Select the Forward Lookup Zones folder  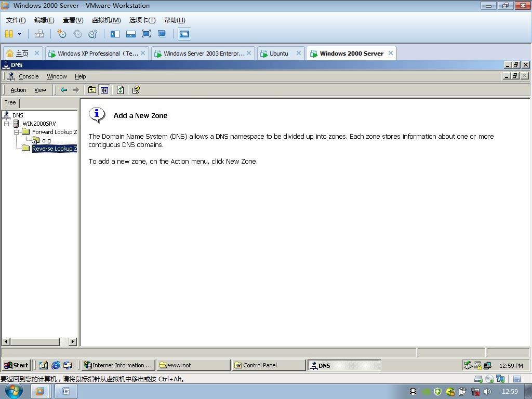(55, 132)
